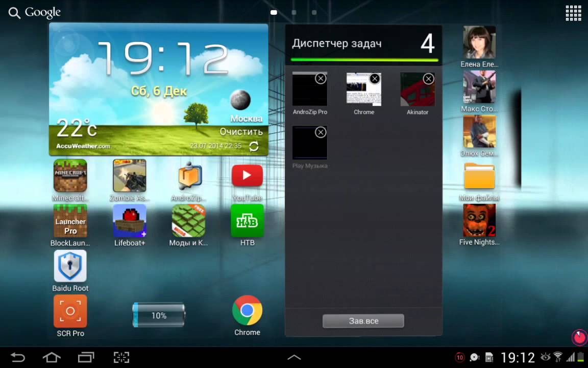Tap the 19:12 clock on weather widget
The height and width of the screenshot is (368, 588).
(x=162, y=58)
